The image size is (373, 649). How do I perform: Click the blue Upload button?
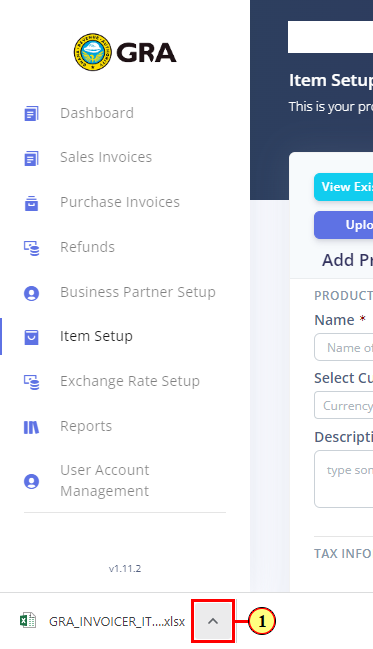pyautogui.click(x=344, y=225)
